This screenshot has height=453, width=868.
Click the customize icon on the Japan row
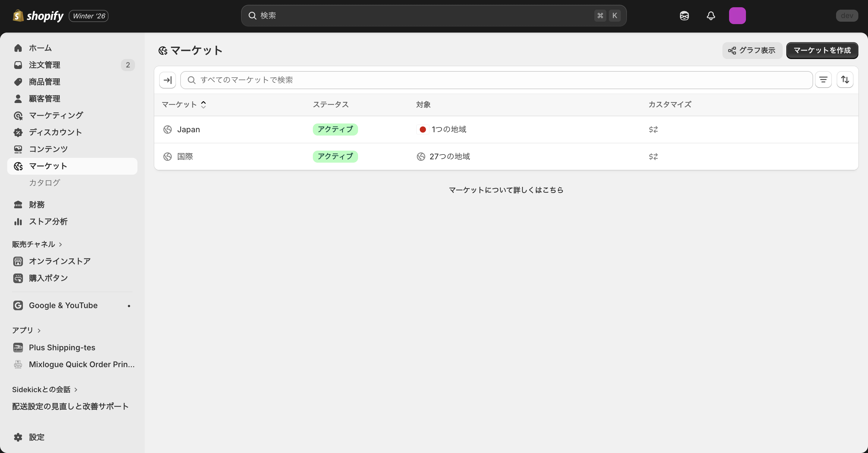click(x=653, y=129)
